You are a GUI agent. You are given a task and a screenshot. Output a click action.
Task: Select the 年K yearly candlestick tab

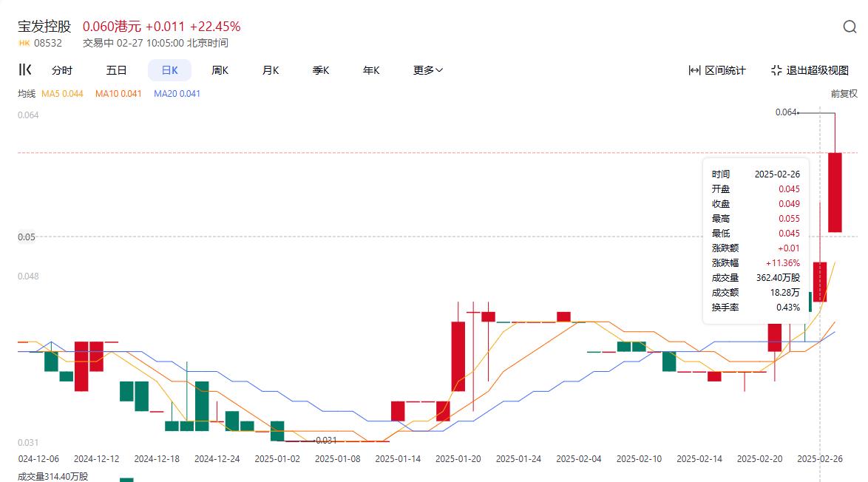[371, 70]
